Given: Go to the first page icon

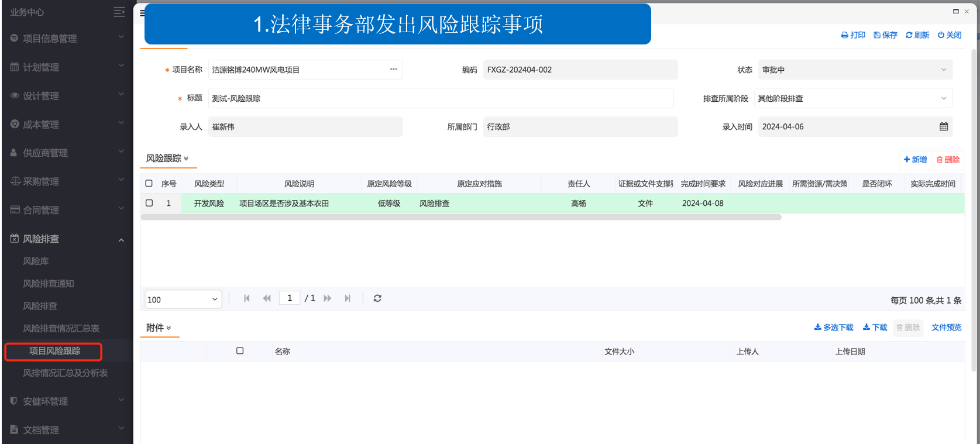Looking at the screenshot, I should click(x=247, y=298).
